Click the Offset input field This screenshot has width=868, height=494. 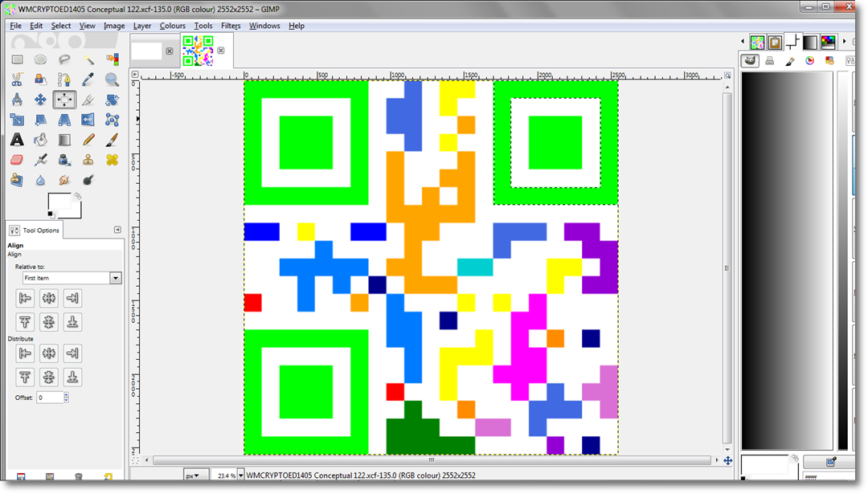(x=50, y=397)
